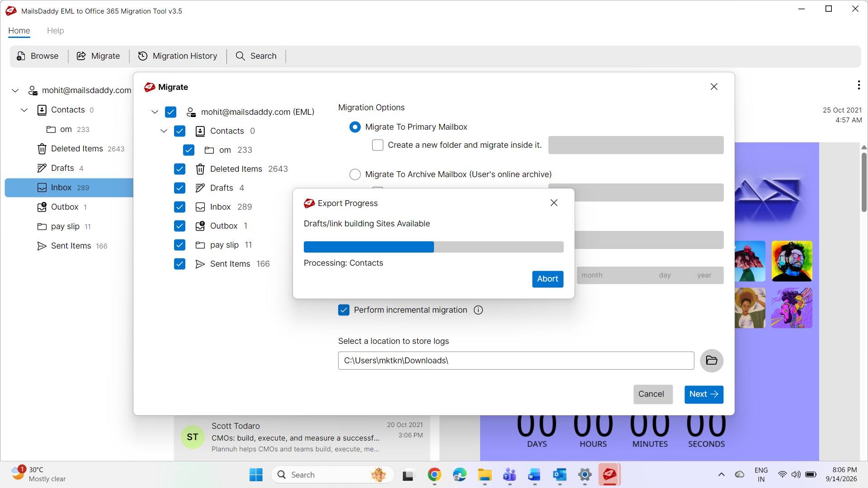The image size is (868, 488).
Task: Open the Scott Todaro email in list
Action: click(x=302, y=437)
